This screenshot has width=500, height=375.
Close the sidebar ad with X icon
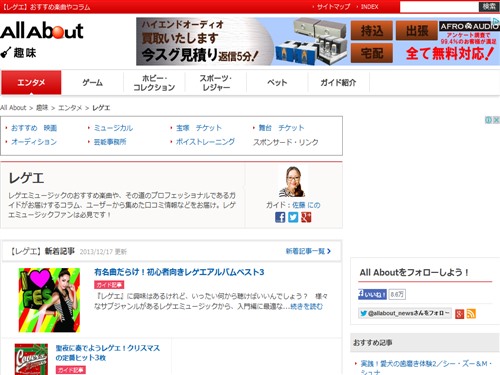click(x=496, y=120)
